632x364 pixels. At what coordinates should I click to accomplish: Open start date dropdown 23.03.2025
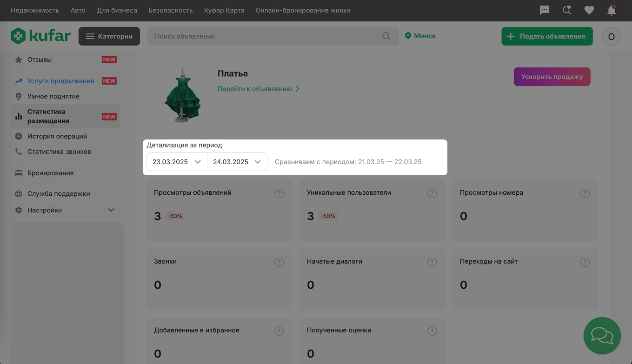177,162
